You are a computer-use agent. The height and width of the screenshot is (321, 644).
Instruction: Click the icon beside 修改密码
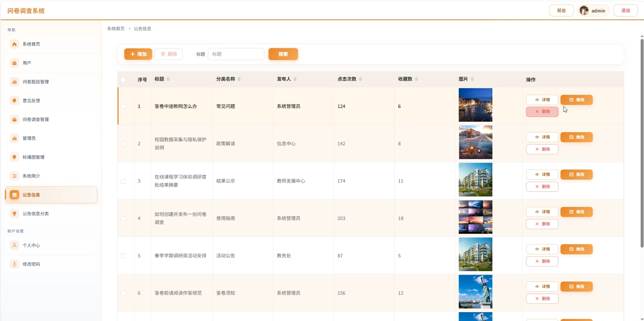click(x=15, y=264)
